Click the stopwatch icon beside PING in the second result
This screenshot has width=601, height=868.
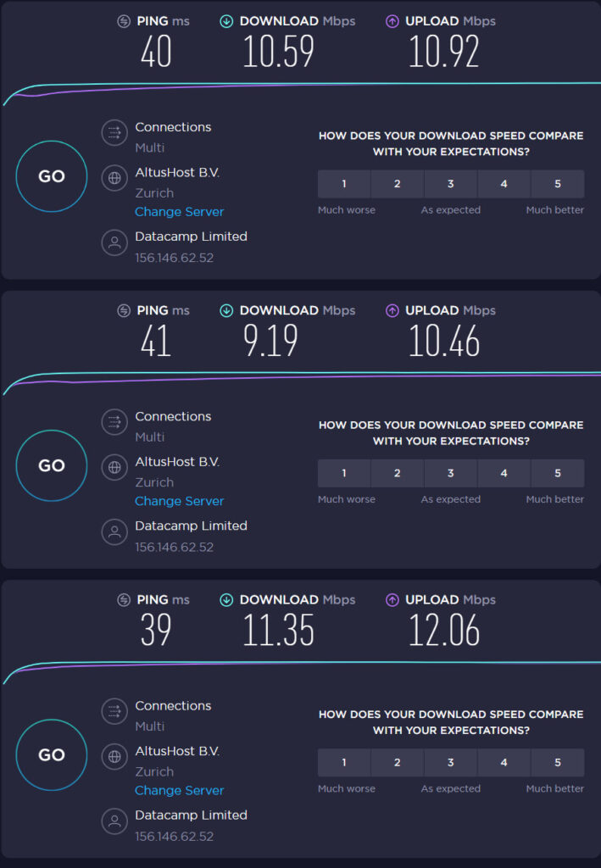pos(125,310)
